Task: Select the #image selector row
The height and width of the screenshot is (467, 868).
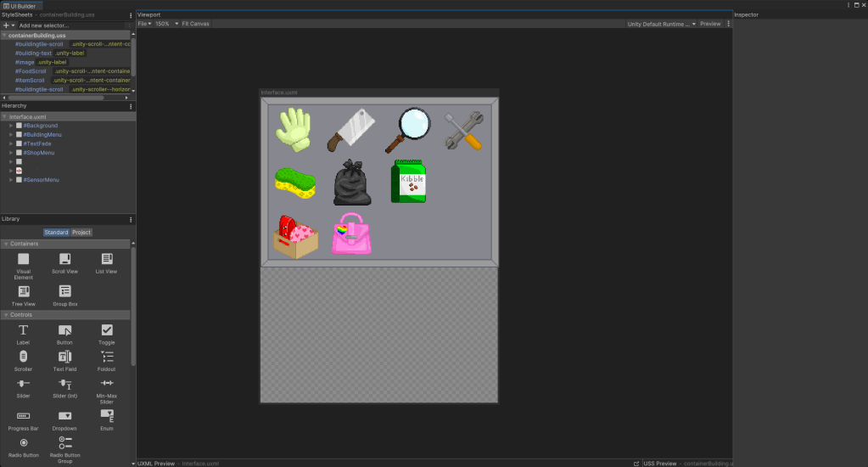Action: (x=66, y=62)
